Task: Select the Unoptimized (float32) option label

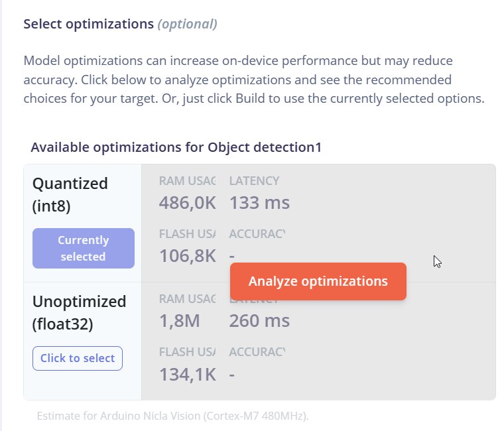Action: tap(78, 312)
